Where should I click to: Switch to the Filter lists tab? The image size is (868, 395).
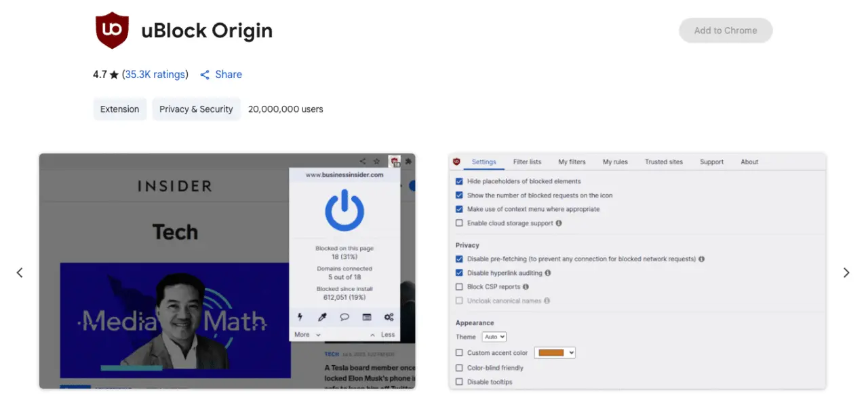[x=527, y=162]
